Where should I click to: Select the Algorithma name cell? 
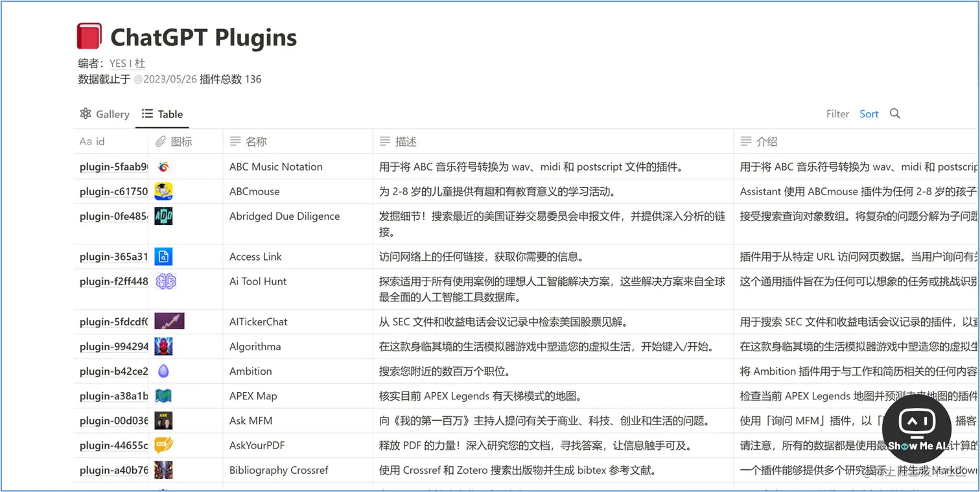pos(297,346)
